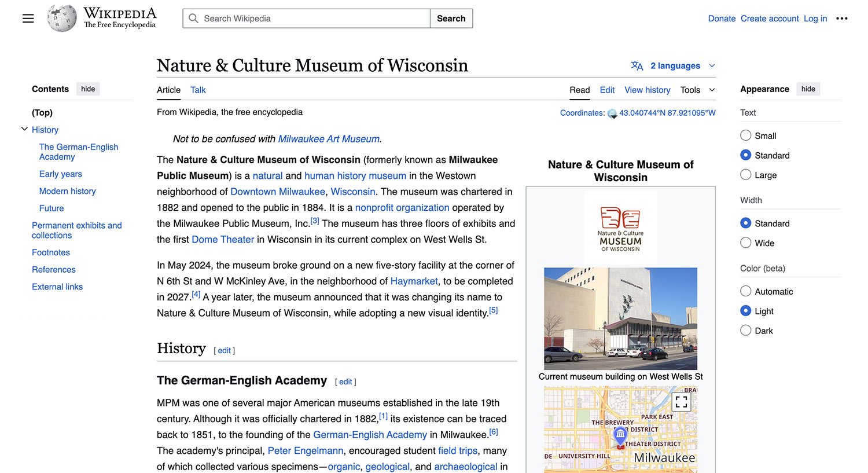Viewport: 868px width, 473px height.
Task: Open the Wisconsin link
Action: (x=353, y=192)
